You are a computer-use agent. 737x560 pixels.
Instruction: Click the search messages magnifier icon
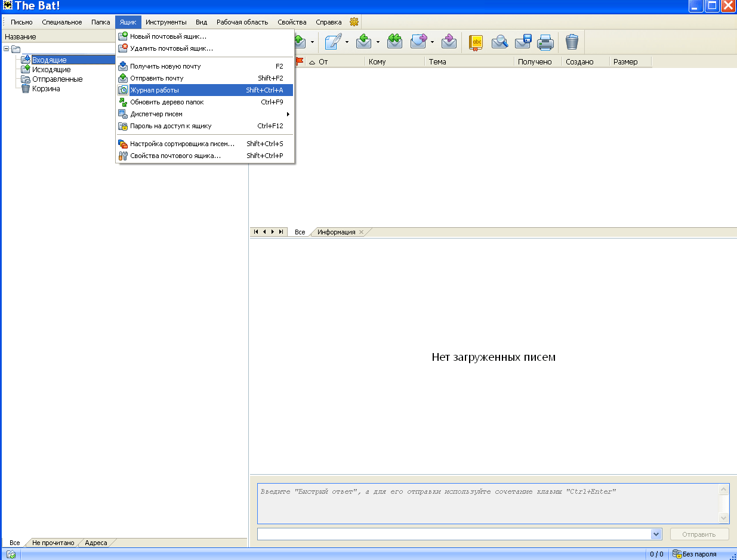point(499,42)
